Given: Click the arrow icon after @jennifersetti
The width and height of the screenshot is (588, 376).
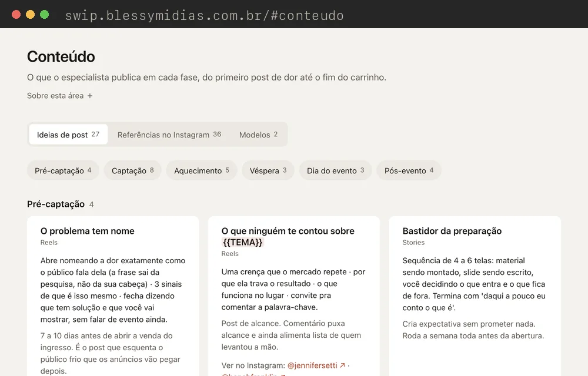Looking at the screenshot, I should tap(342, 365).
